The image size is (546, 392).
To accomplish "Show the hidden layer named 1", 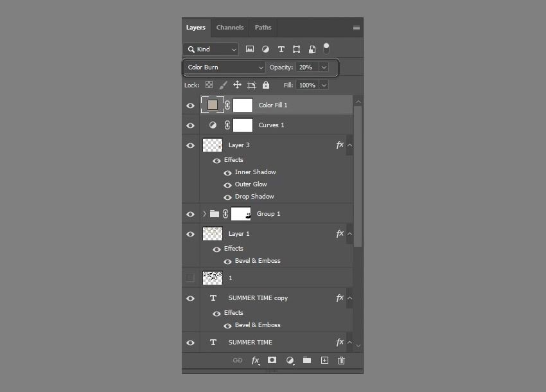I will [x=190, y=278].
